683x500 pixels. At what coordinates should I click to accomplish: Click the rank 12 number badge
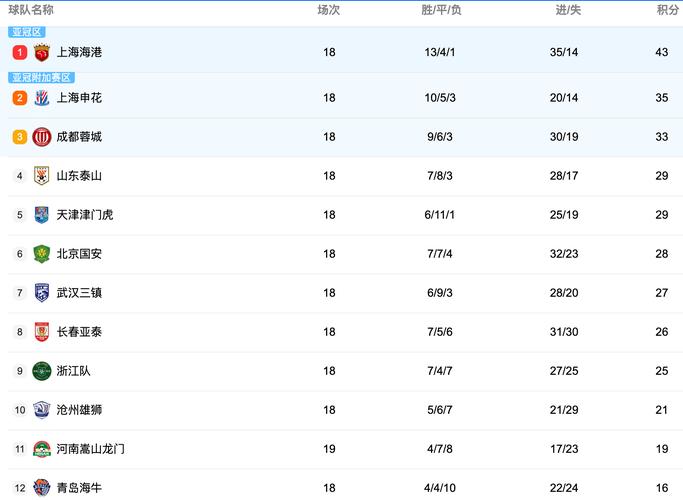pyautogui.click(x=20, y=488)
